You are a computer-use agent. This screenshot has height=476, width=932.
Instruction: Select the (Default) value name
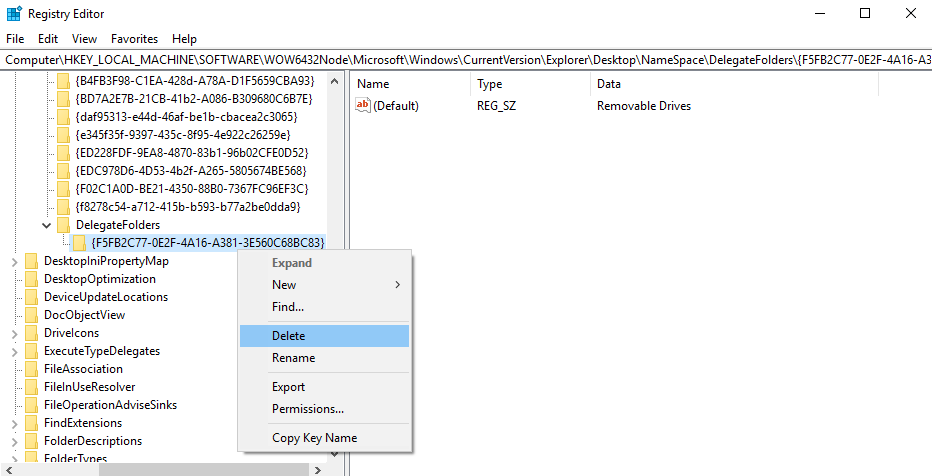(x=396, y=106)
